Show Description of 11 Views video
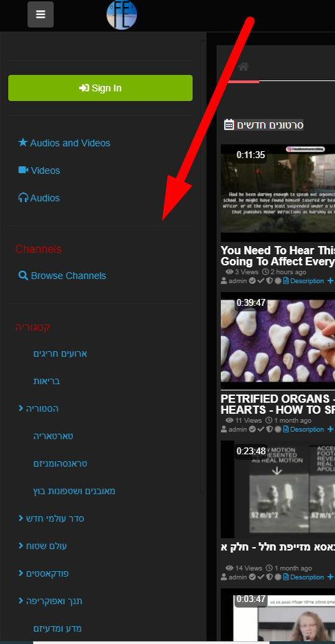This screenshot has width=335, height=644. point(307,429)
